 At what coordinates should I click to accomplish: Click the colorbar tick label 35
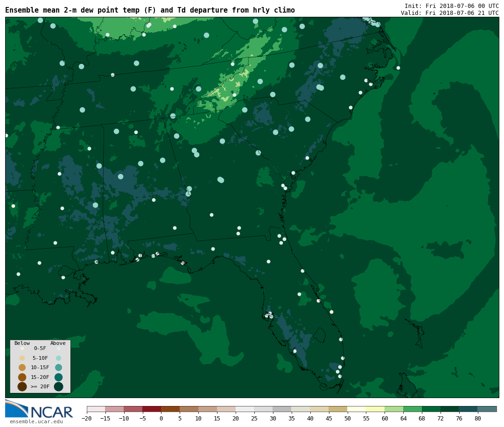(x=292, y=418)
